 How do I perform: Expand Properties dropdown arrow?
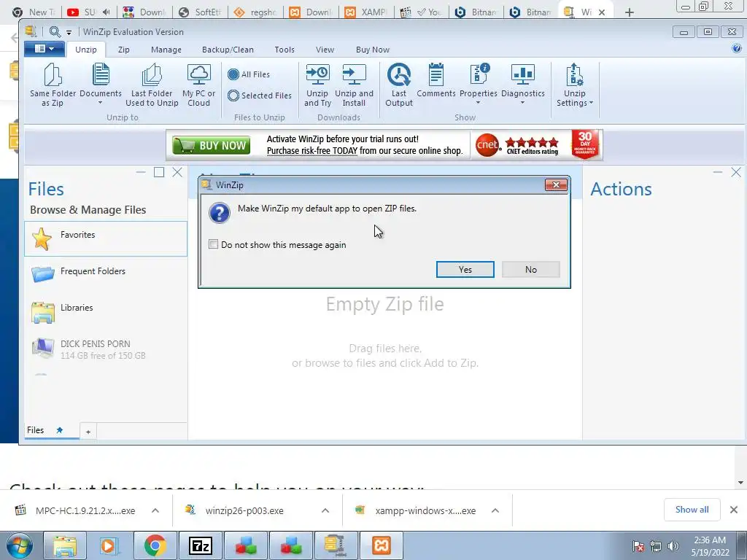coord(479,103)
